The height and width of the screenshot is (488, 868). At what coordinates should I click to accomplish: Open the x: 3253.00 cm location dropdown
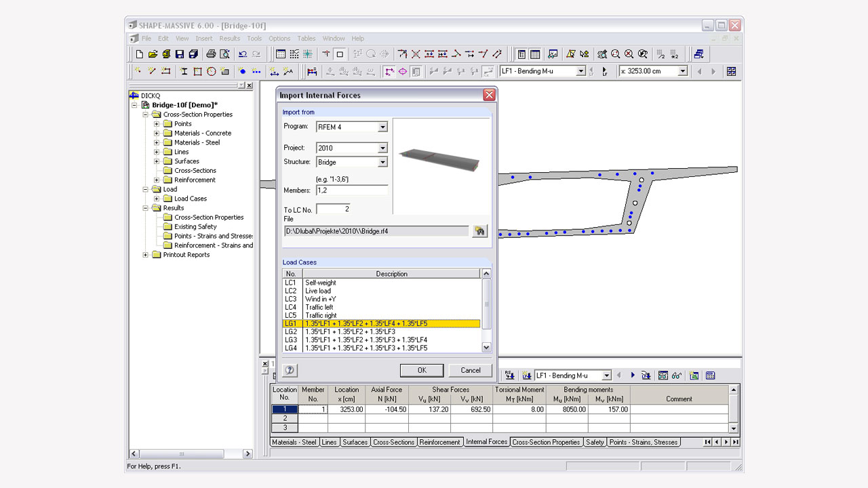[x=682, y=71]
